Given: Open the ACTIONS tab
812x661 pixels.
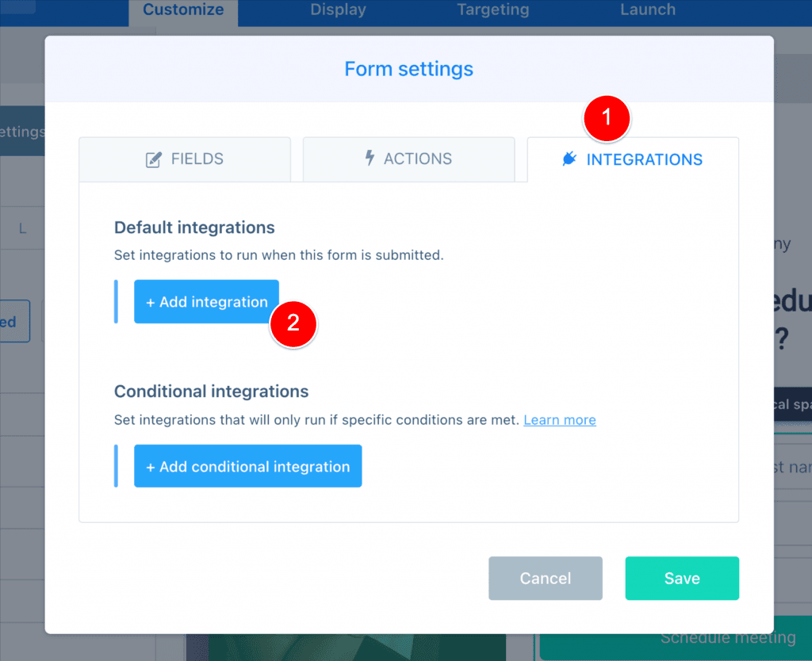Looking at the screenshot, I should tap(408, 159).
